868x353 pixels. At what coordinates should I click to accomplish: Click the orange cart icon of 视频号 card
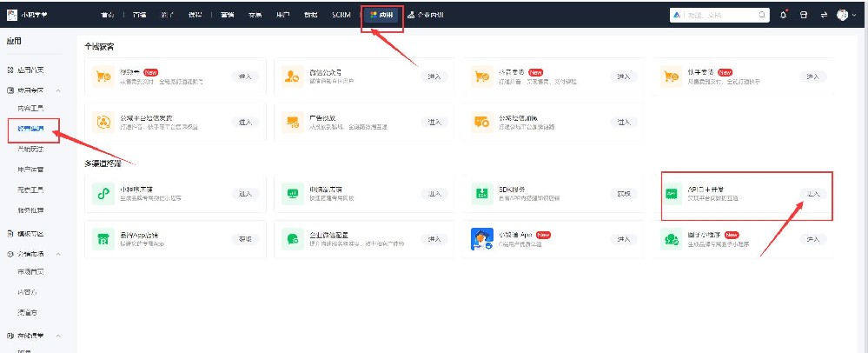pos(103,77)
